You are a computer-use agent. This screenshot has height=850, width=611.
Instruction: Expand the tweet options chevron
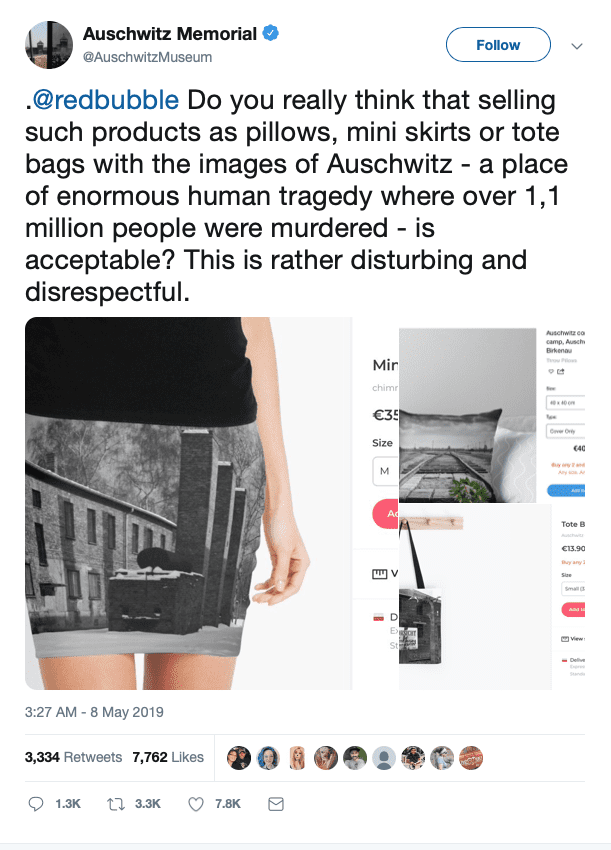pos(577,46)
